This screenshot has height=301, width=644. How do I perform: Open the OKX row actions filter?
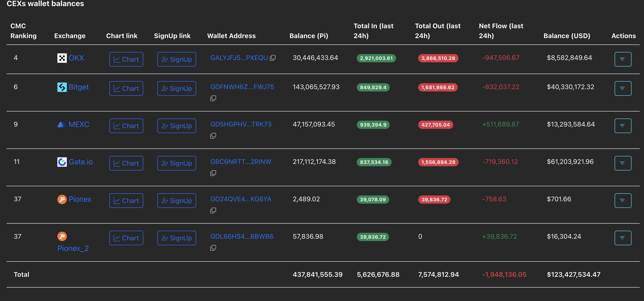[623, 59]
